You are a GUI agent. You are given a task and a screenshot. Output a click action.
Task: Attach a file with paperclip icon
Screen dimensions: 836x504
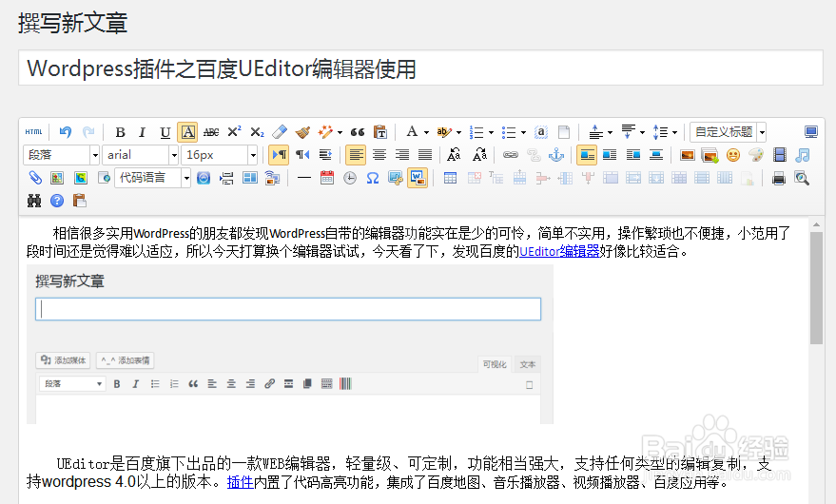[34, 178]
